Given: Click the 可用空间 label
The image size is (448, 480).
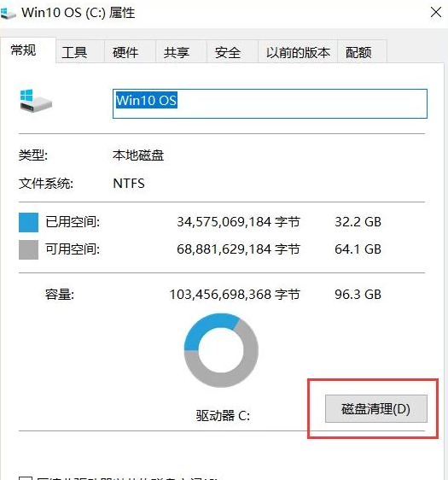Looking at the screenshot, I should pos(73,249).
